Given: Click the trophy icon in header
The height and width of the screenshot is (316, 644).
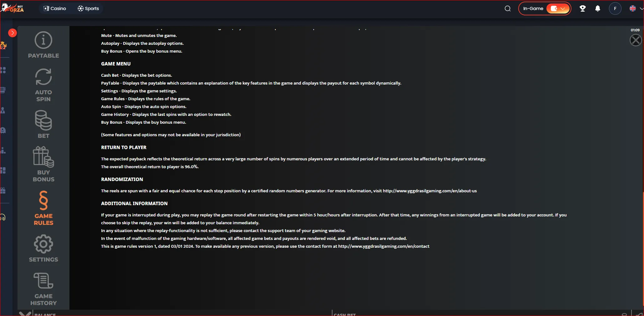Looking at the screenshot, I should tap(582, 8).
